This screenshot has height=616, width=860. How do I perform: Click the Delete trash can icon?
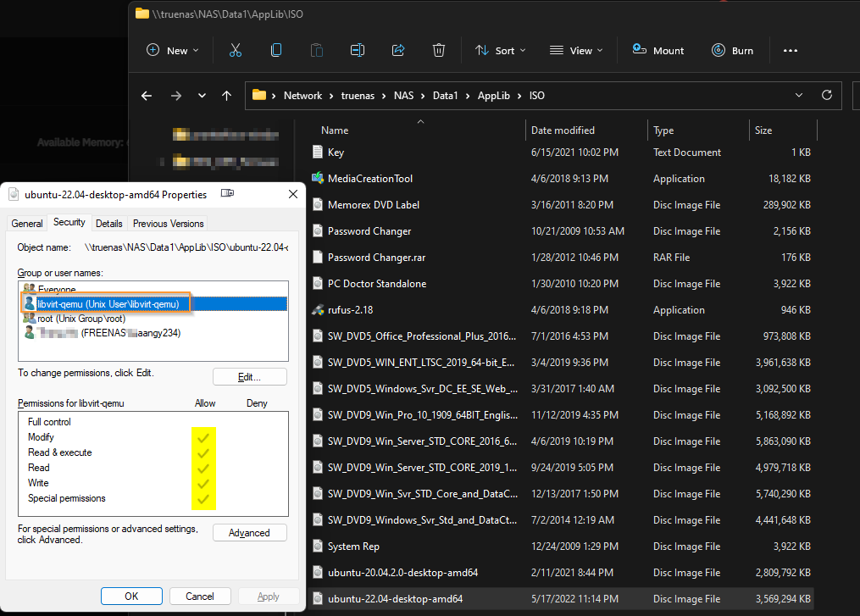[x=439, y=51]
